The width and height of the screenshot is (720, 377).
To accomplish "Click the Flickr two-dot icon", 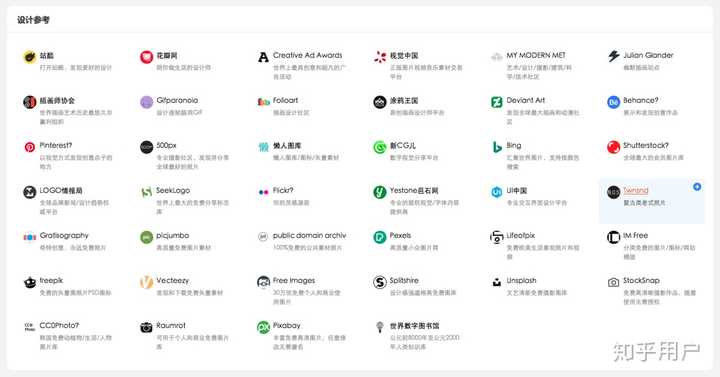I will pyautogui.click(x=264, y=192).
